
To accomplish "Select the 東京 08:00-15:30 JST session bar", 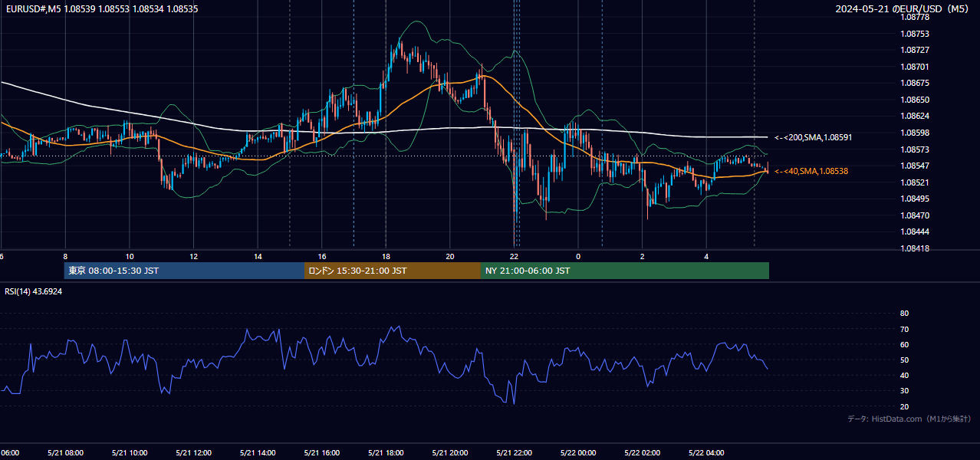I will point(184,271).
